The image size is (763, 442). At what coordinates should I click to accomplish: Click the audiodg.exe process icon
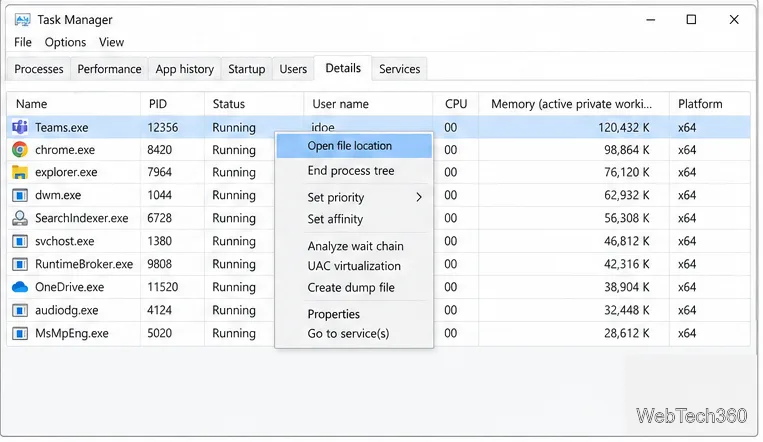pyautogui.click(x=19, y=311)
